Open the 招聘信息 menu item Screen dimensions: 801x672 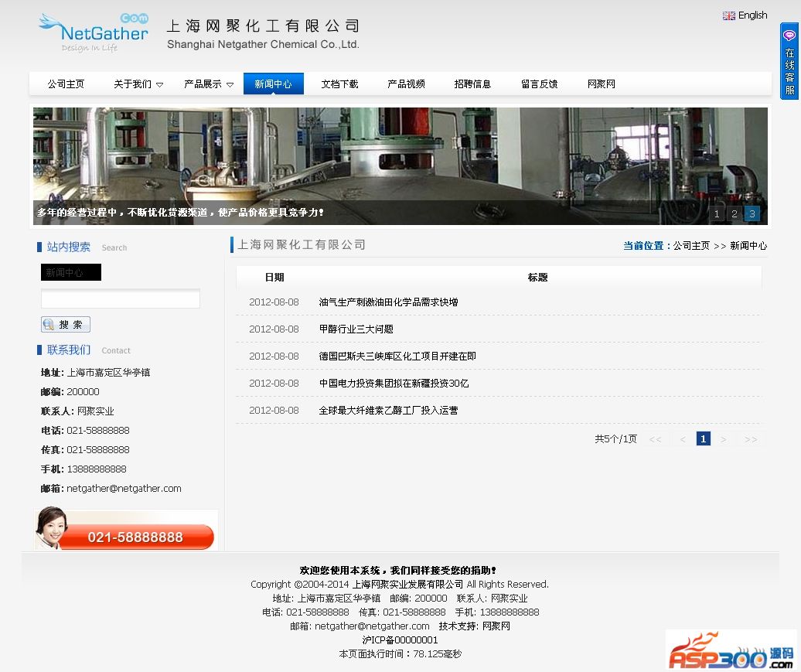(x=472, y=84)
